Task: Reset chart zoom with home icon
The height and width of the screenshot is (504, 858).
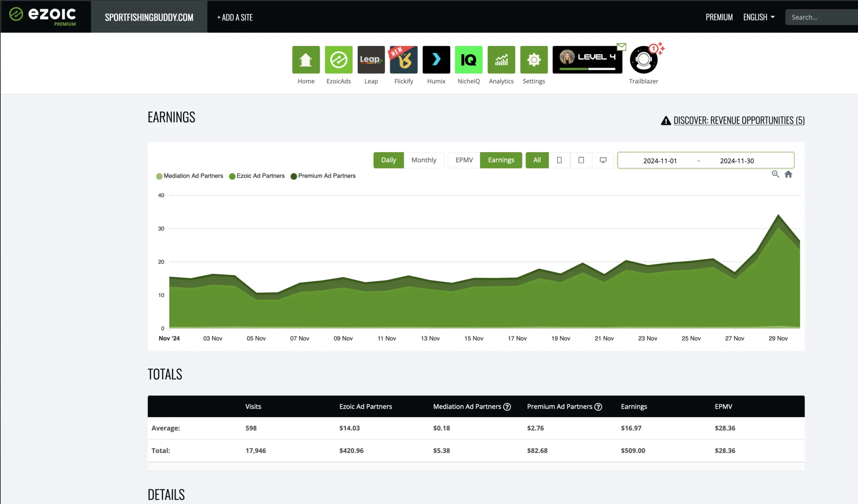Action: pyautogui.click(x=788, y=174)
